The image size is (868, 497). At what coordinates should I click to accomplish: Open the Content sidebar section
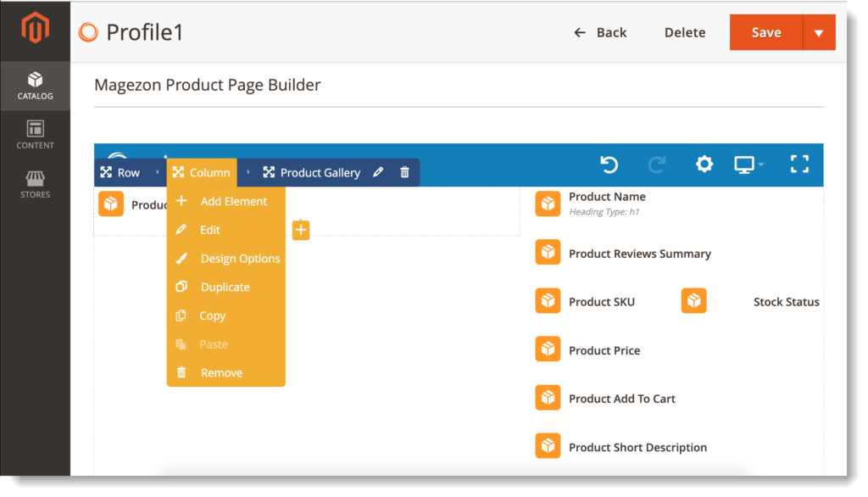coord(35,135)
